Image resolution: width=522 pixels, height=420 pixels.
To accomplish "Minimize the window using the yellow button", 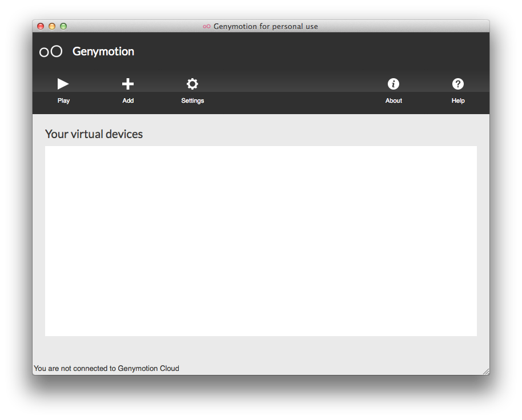I will (52, 26).
